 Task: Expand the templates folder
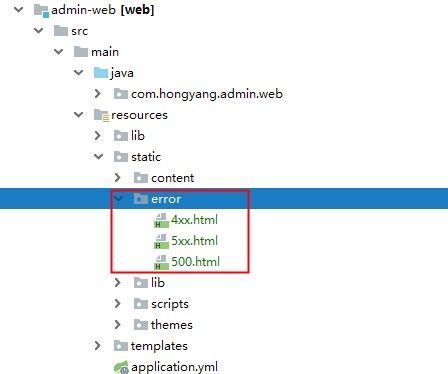click(97, 346)
